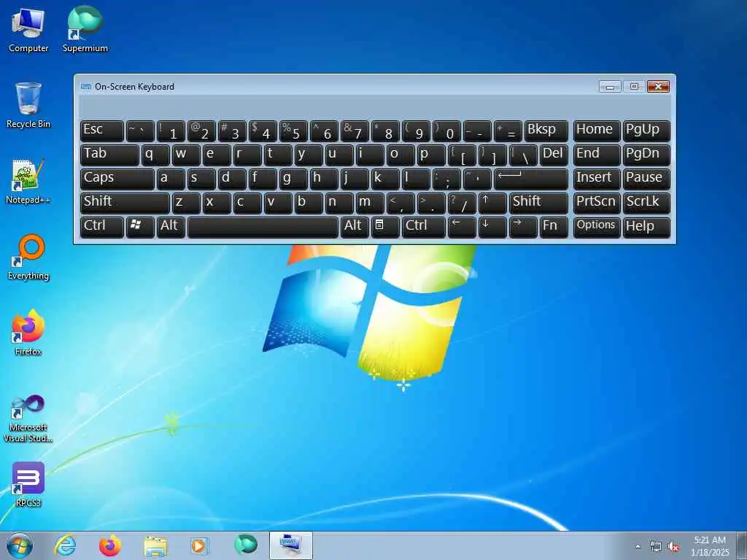This screenshot has width=747, height=560.
Task: Toggle the left Shift key
Action: (125, 203)
